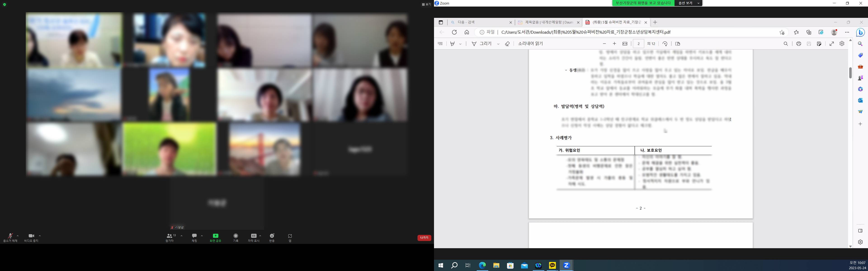Image resolution: width=868 pixels, height=271 pixels.
Task: Start recording with 기록 button
Action: (x=236, y=238)
